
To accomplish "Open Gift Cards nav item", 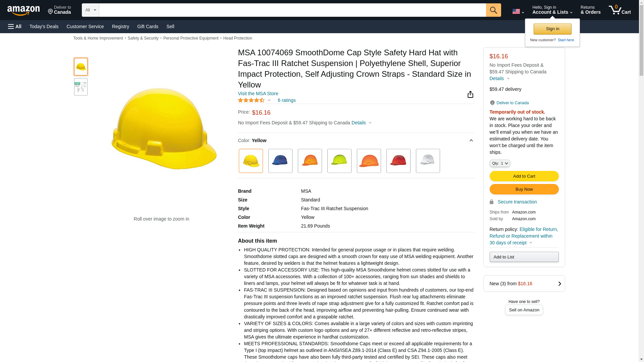I will [148, 26].
